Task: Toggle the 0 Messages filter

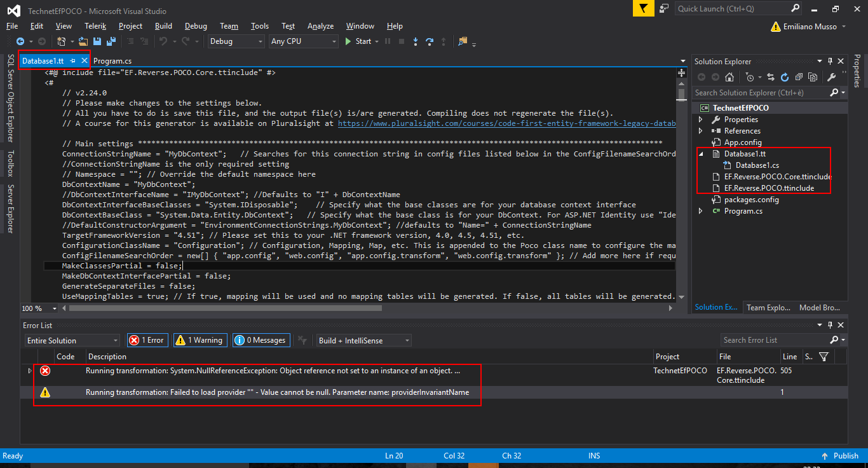Action: pos(261,340)
